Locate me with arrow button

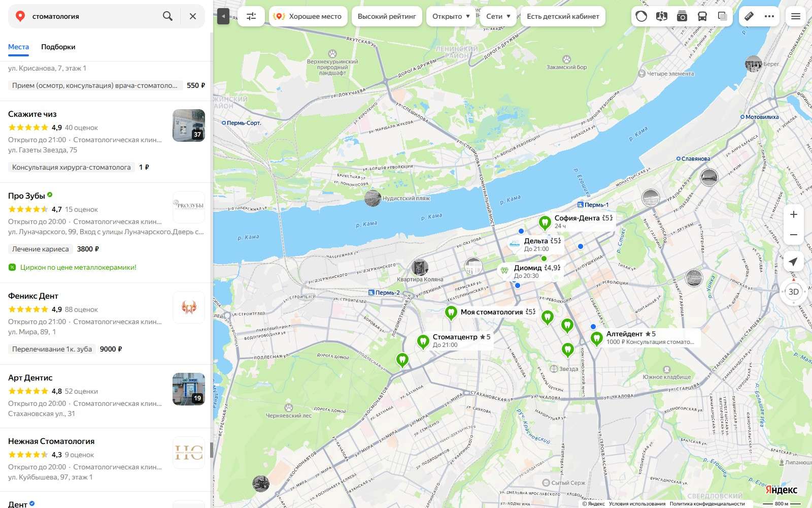click(794, 262)
